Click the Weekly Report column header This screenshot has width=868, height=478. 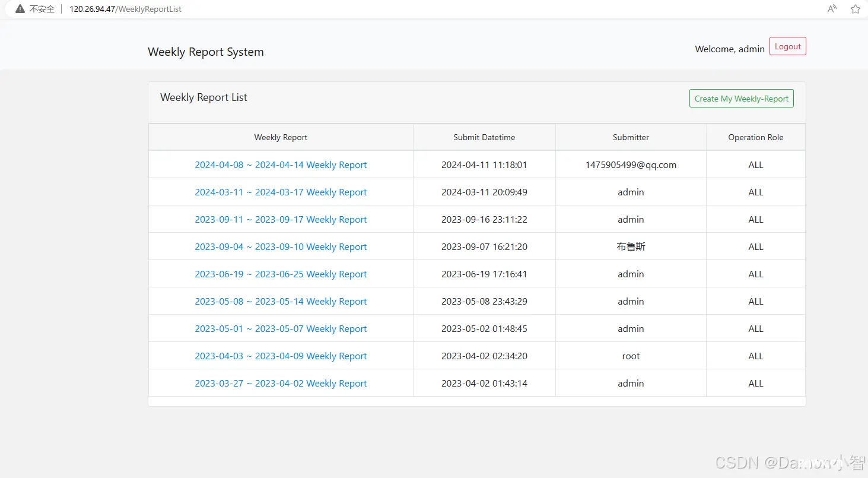281,137
